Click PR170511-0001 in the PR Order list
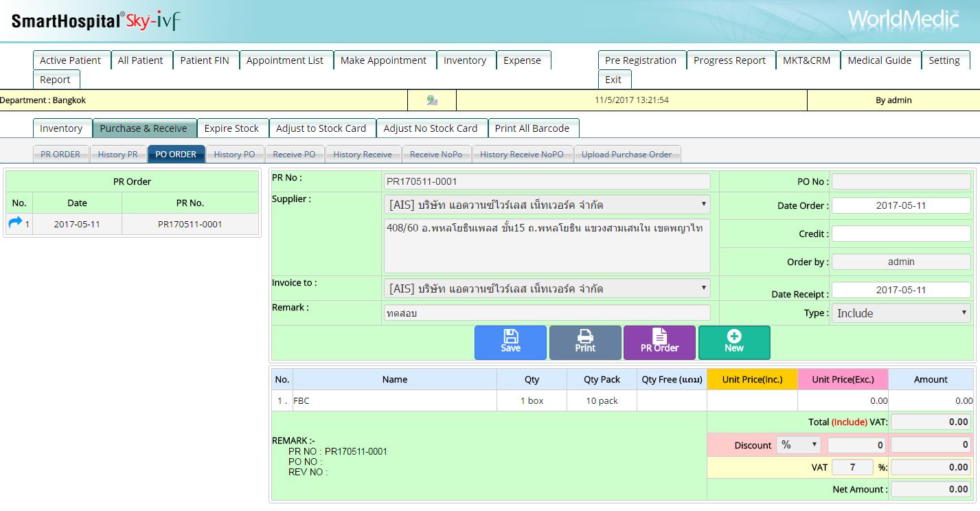Image resolution: width=980 pixels, height=511 pixels. tap(190, 224)
